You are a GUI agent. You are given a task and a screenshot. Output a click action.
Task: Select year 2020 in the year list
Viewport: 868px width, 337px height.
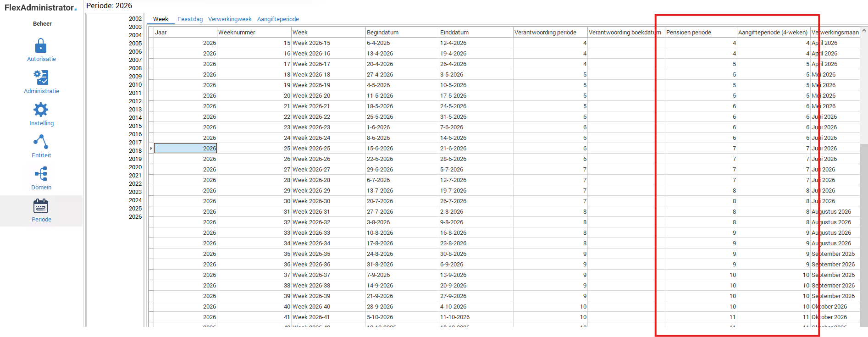[x=135, y=167]
